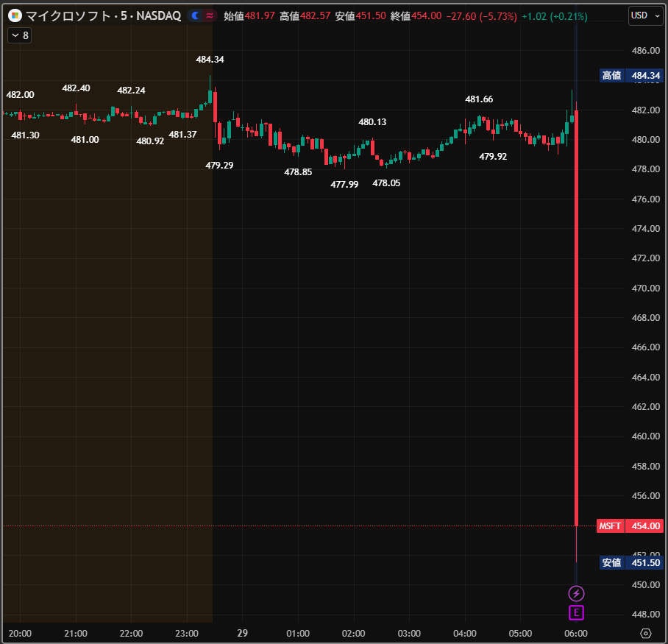Open chart settings gear icon at bottom right
The image size is (668, 644).
646,634
